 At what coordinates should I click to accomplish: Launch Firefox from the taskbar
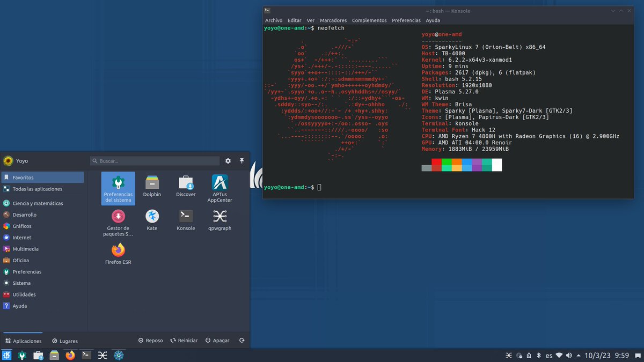click(x=70, y=355)
